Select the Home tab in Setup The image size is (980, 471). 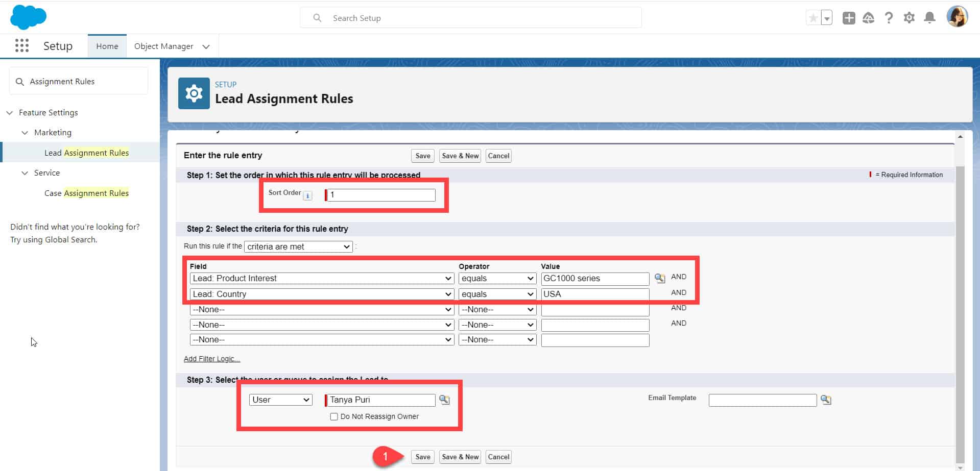click(107, 46)
